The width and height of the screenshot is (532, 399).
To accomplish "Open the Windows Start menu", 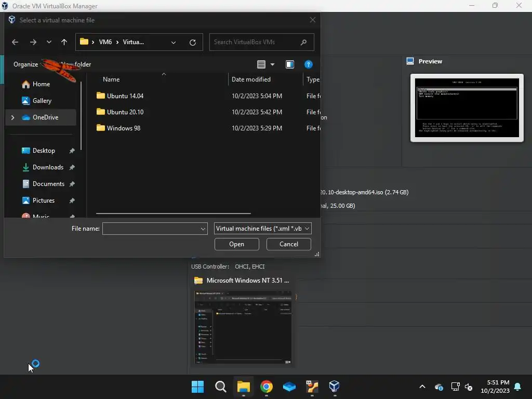I will coord(198,387).
